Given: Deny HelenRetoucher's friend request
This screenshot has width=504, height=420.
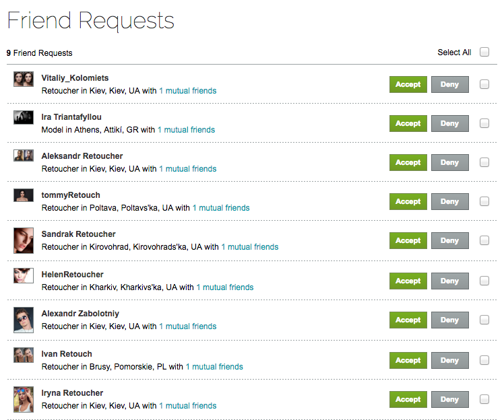Looking at the screenshot, I should click(x=449, y=281).
